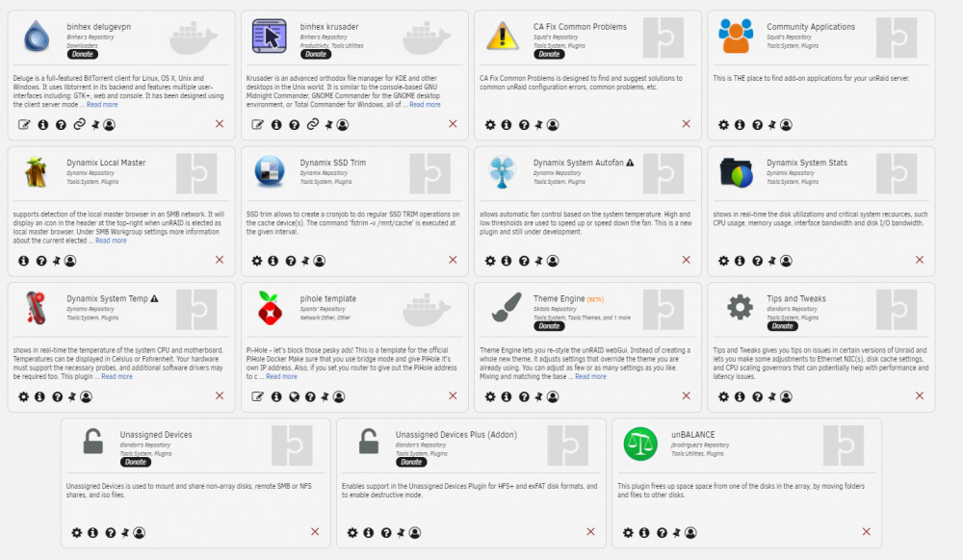The width and height of the screenshot is (963, 560).
Task: Open support help for unBALANCE
Action: point(662,533)
